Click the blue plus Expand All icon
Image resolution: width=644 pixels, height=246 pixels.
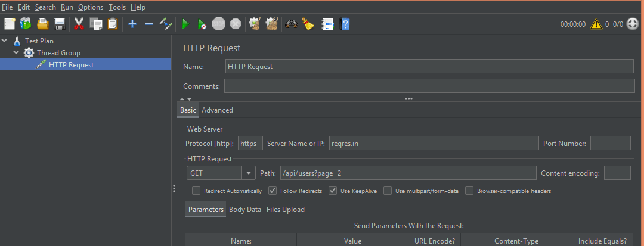pyautogui.click(x=132, y=24)
